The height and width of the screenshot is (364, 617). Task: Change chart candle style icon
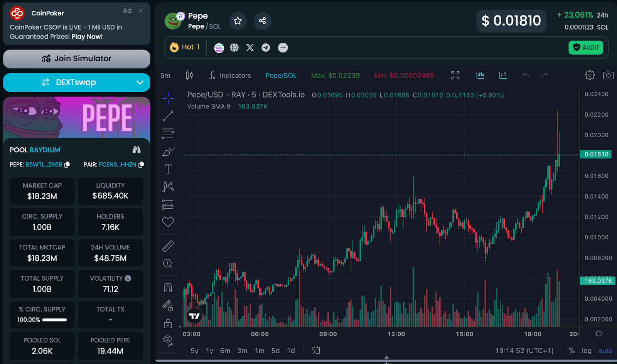[189, 75]
